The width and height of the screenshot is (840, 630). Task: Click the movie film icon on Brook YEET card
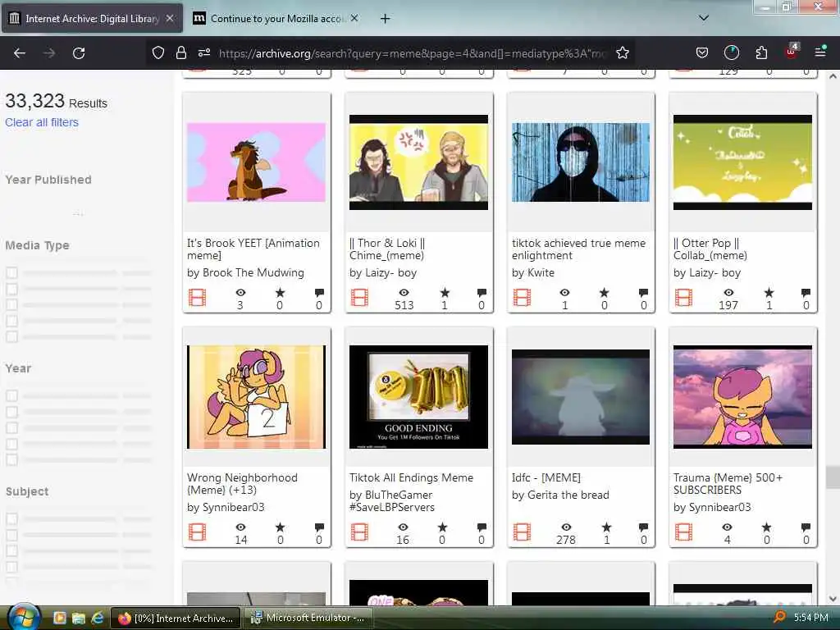[x=197, y=297]
